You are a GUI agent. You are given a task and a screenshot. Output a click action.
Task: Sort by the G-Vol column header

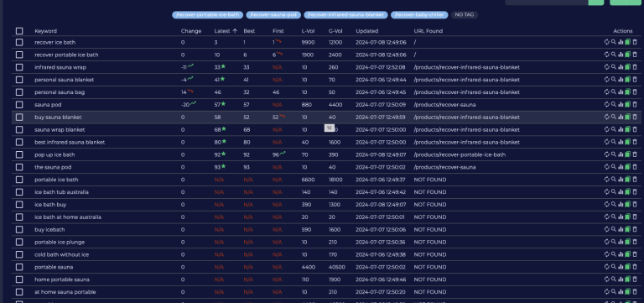coord(335,31)
